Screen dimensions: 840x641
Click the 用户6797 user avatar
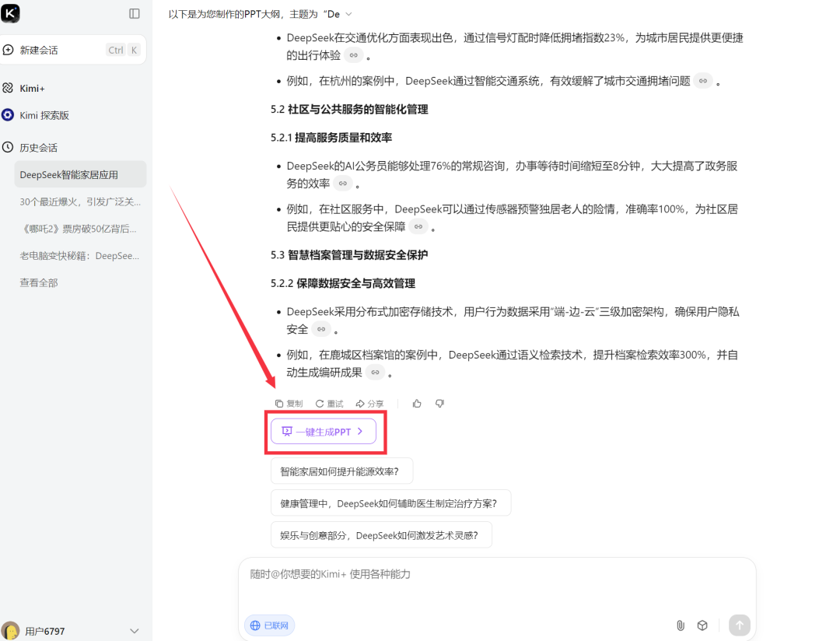10,631
